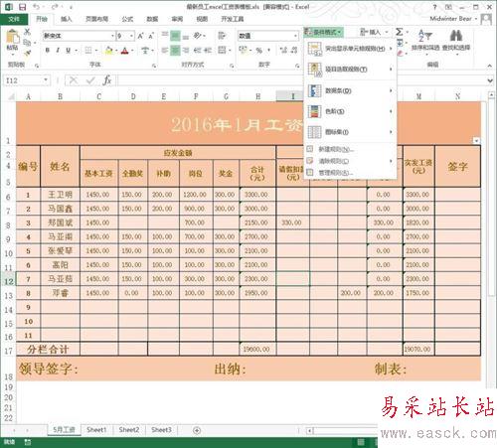Switch to the Insert ribbon tab

click(x=66, y=19)
